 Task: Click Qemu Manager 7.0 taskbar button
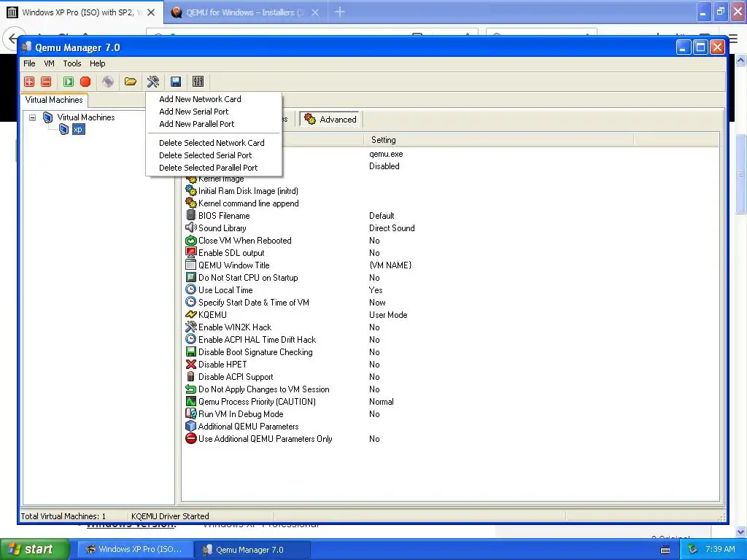click(x=252, y=550)
